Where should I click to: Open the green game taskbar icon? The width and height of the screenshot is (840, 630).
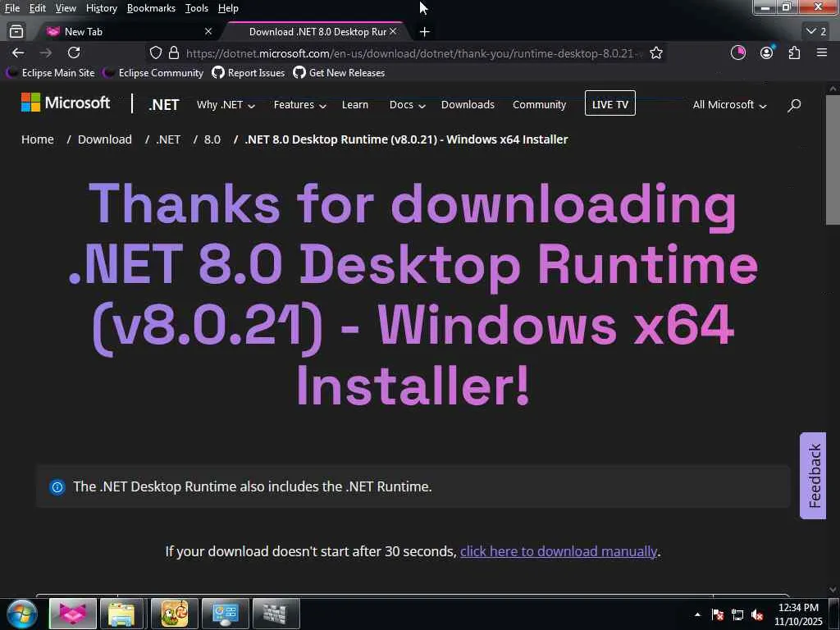pos(174,614)
